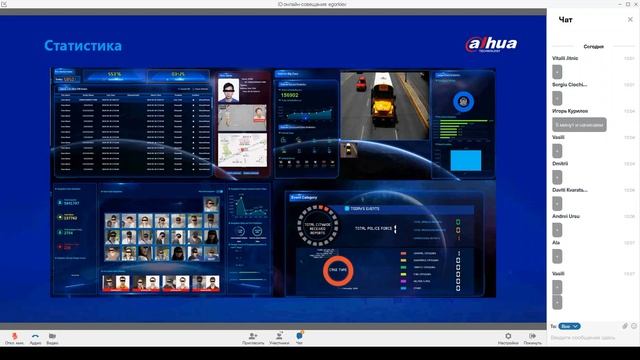Screen dimensions: 640x360
Task: Click the portrait photo in the profile panel
Action: (229, 90)
